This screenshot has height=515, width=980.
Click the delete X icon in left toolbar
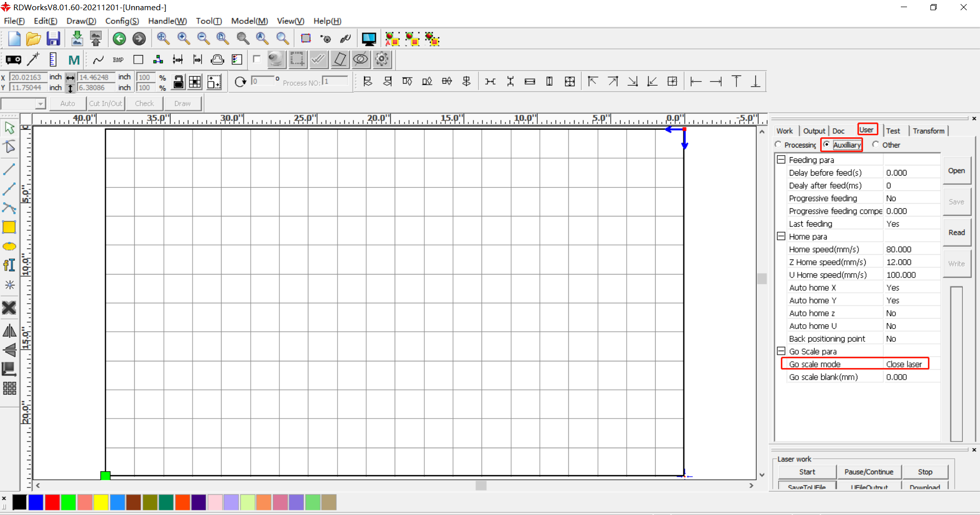9,308
